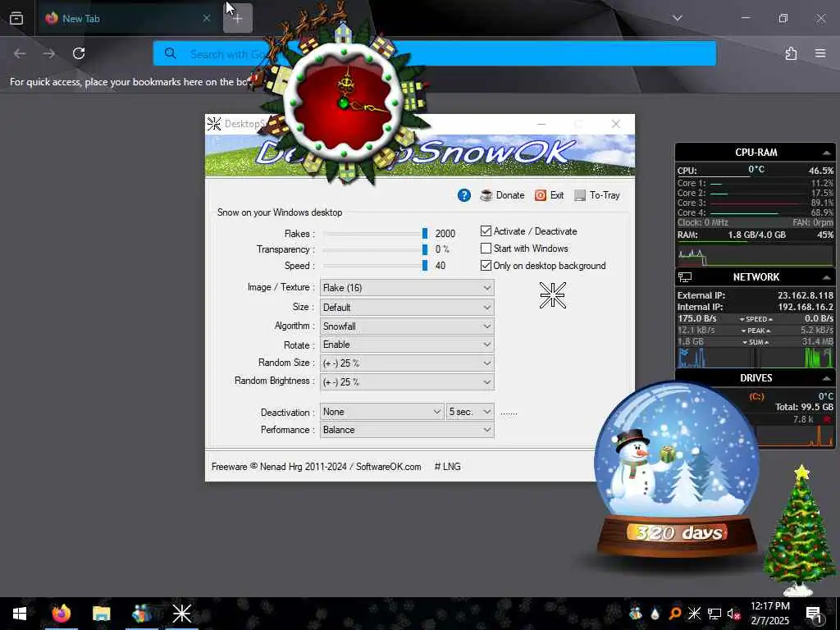Open the Performance dropdown showing Balance
Viewport: 840px width, 630px height.
[x=407, y=430]
